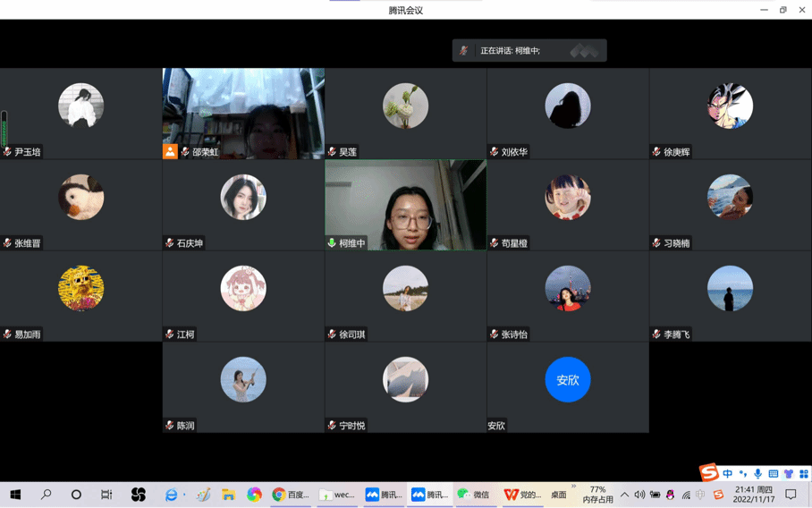Open the WPS 党的 document taskbar item
The width and height of the screenshot is (812, 508).
pyautogui.click(x=522, y=495)
